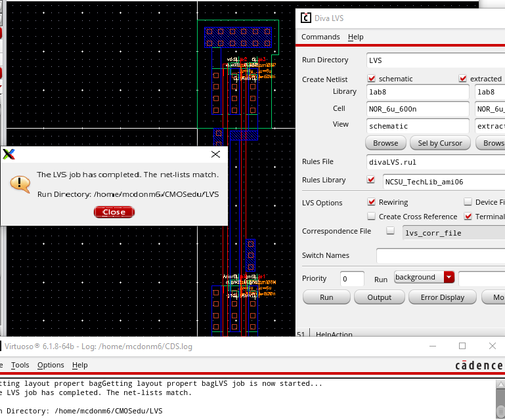Click the info speech bubble icon
Screen dimensions: 505x420
[20, 183]
